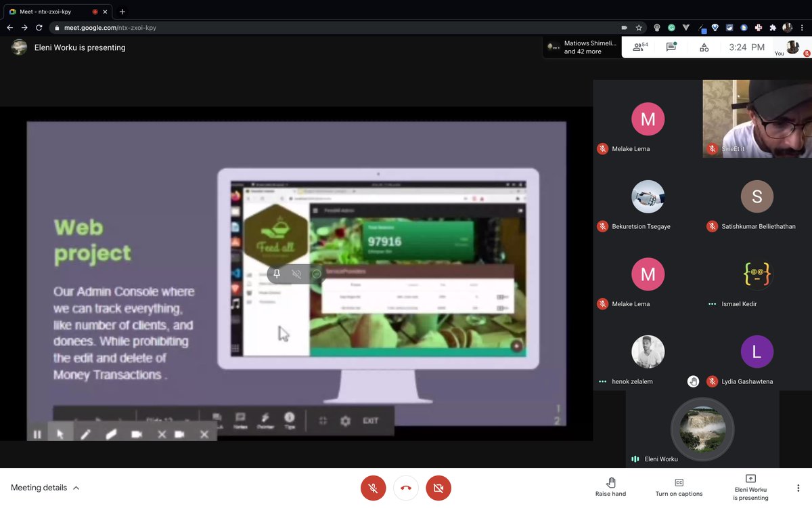Select the arrow cursor tool in shared toolbar

pos(60,435)
